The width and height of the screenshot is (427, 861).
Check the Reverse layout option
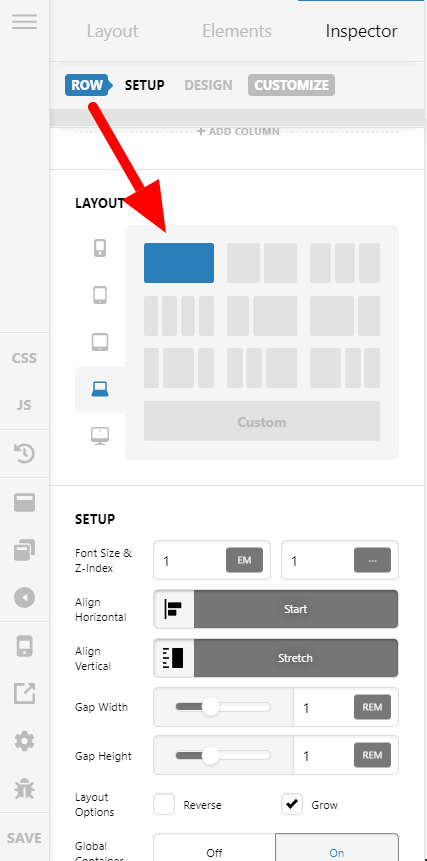pyautogui.click(x=164, y=805)
